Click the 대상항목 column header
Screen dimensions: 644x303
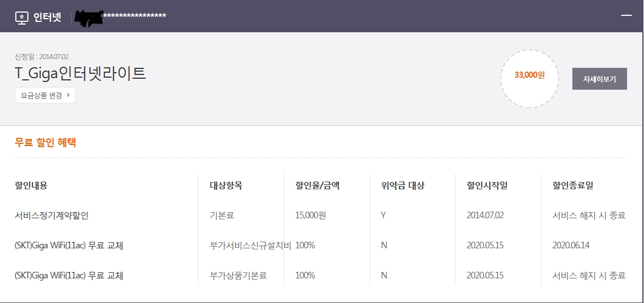coord(226,185)
